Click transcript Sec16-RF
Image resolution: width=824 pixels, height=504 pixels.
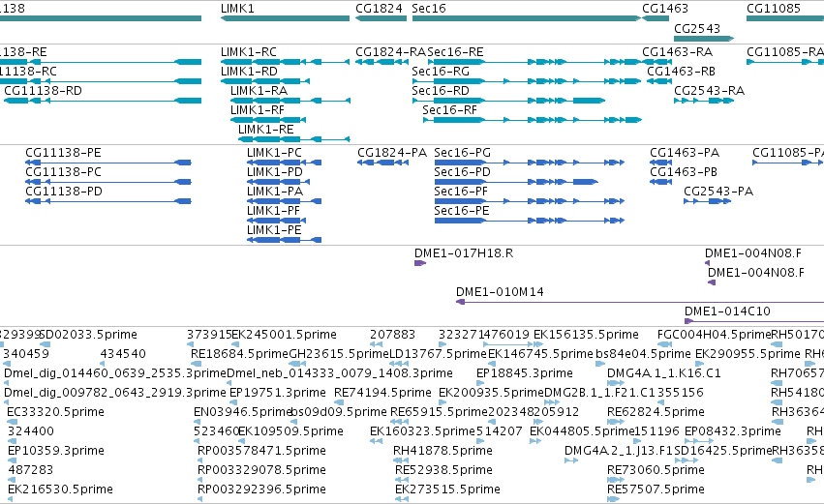tap(450, 110)
